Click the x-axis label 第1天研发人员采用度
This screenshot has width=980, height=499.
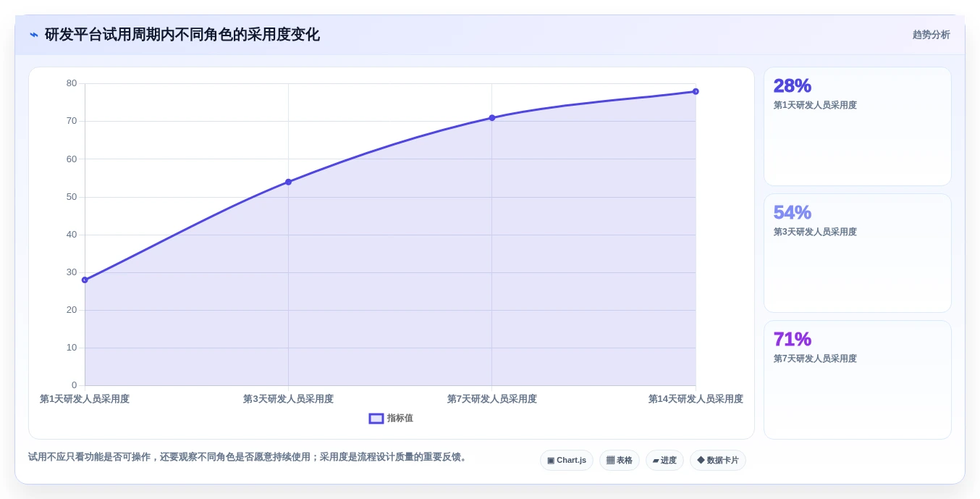pyautogui.click(x=85, y=399)
